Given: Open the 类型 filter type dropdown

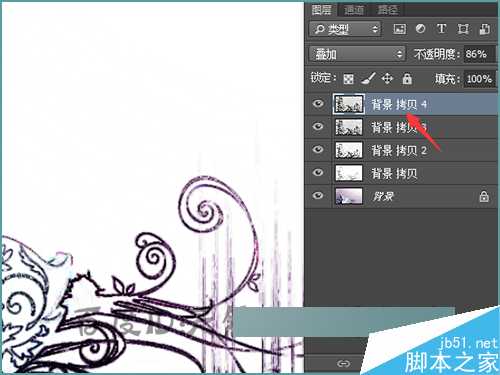Looking at the screenshot, I should [x=345, y=29].
